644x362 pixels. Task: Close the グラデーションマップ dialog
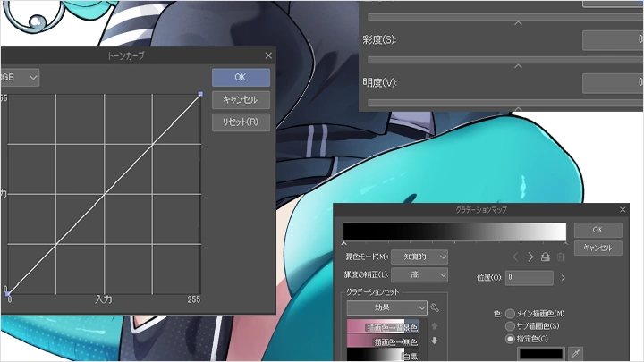pyautogui.click(x=623, y=210)
